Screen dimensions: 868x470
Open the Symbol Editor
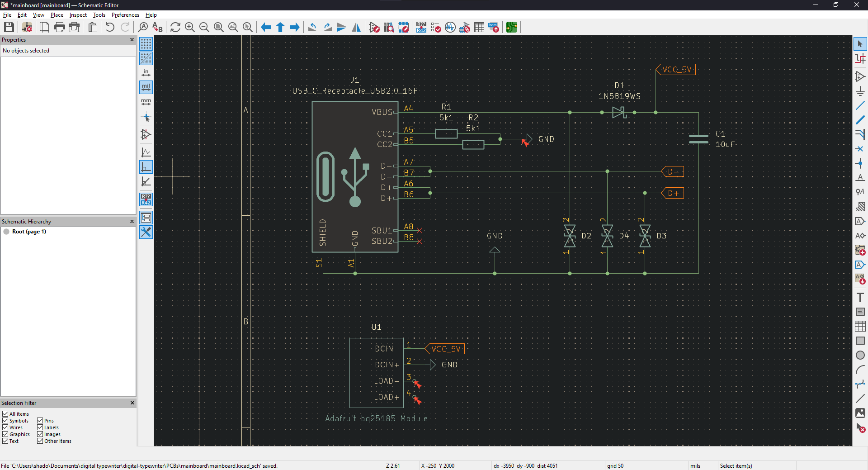pos(374,28)
